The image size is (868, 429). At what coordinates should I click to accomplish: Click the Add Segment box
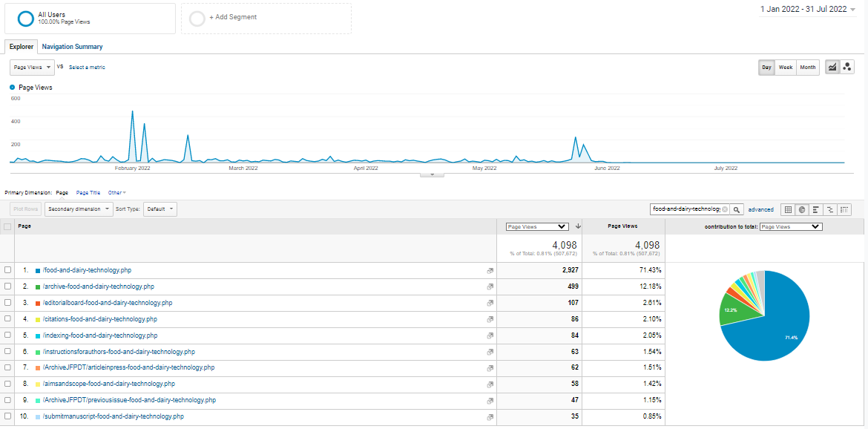pos(266,19)
